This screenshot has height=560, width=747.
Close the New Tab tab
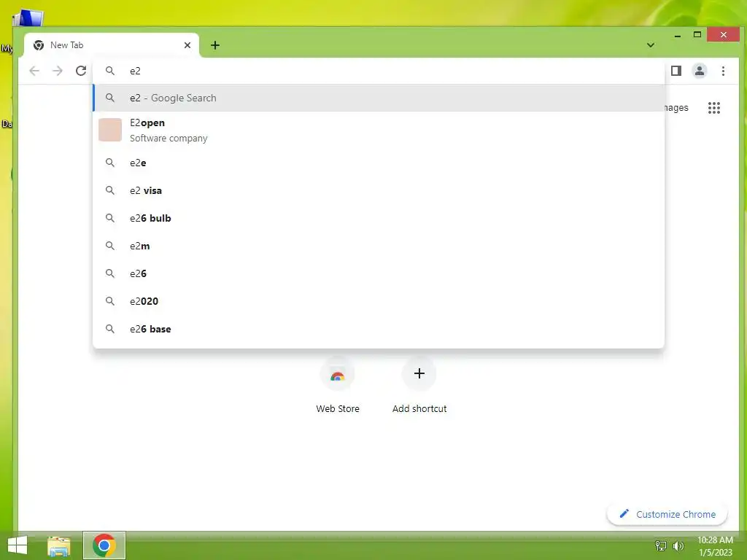pos(187,45)
